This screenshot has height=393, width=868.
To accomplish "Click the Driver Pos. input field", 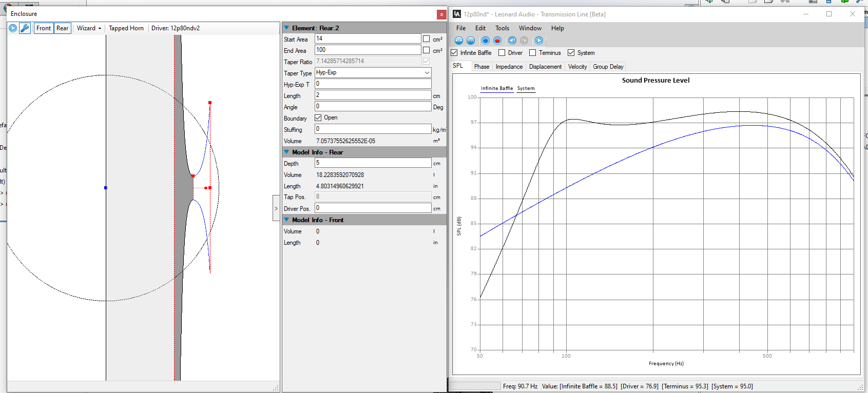I will (x=373, y=208).
